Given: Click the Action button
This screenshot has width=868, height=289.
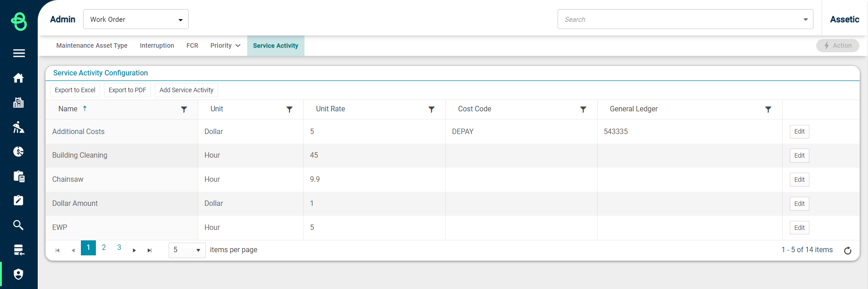Looking at the screenshot, I should (838, 45).
